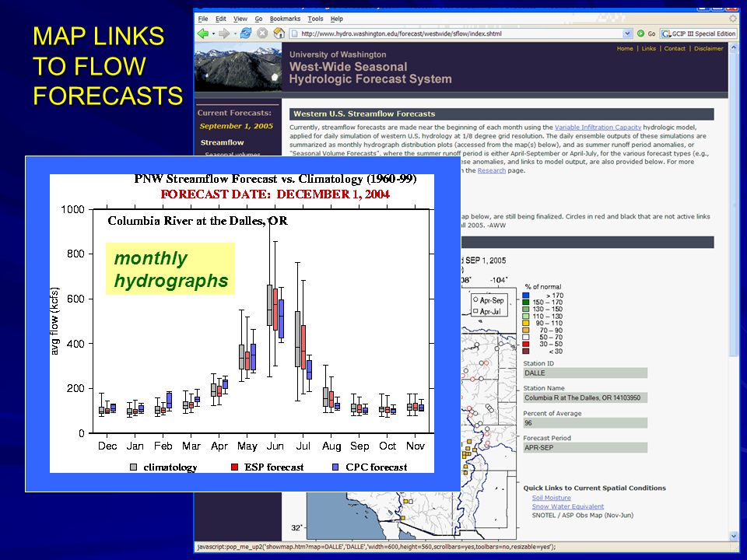The image size is (747, 560).
Task: Open the Bookmarks menu
Action: tap(285, 19)
